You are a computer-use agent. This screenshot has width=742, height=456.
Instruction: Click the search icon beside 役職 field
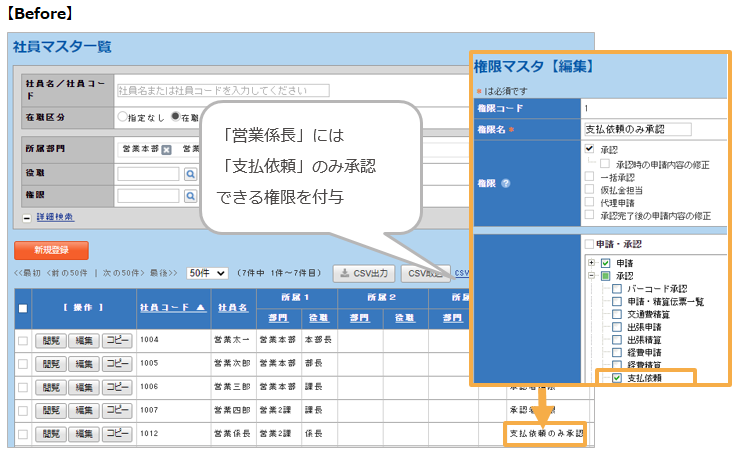click(191, 173)
